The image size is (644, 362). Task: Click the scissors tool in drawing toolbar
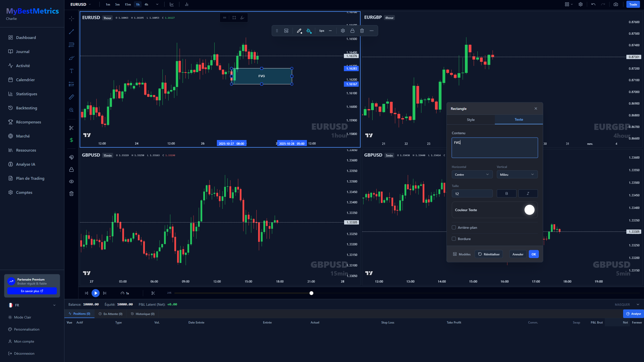[x=71, y=128]
